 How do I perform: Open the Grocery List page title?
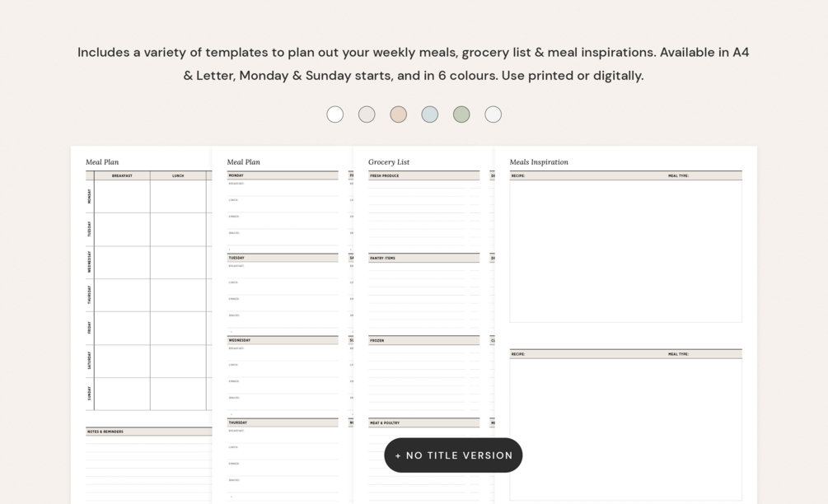pos(389,162)
